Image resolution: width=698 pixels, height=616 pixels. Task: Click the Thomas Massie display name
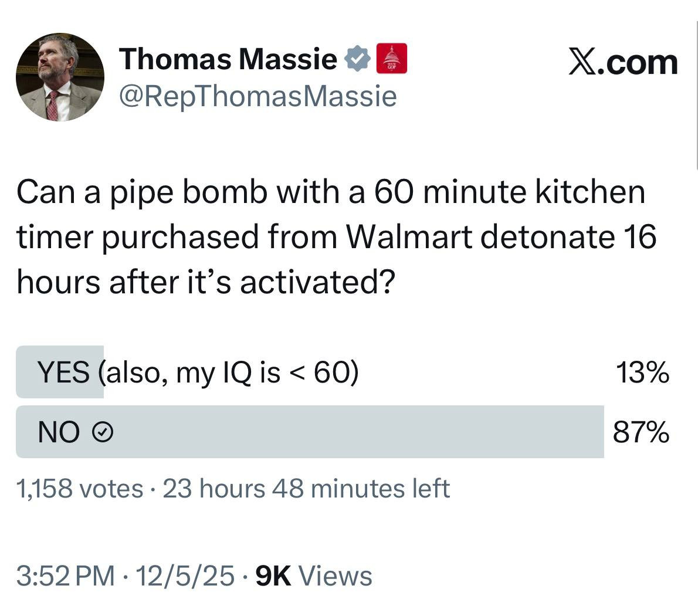point(228,58)
